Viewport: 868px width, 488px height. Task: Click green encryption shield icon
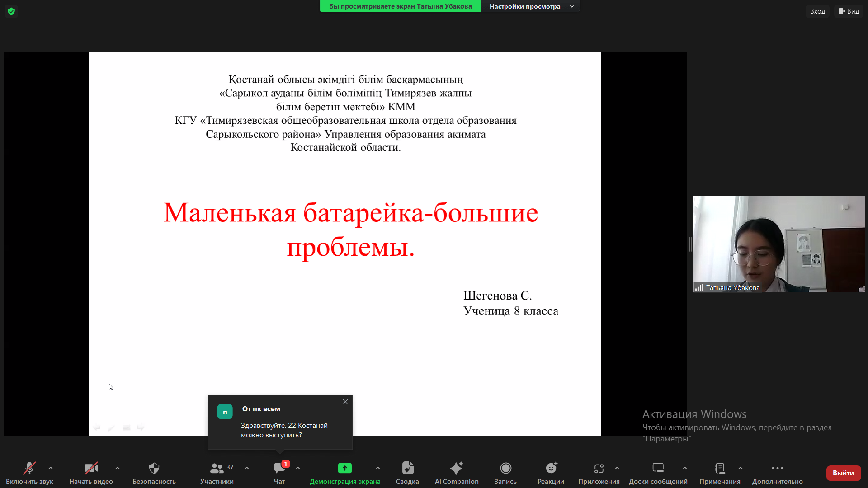click(11, 11)
